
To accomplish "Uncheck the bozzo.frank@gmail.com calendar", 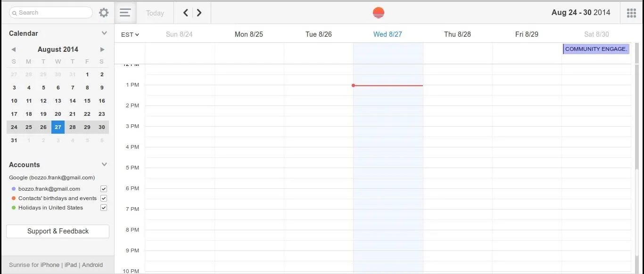I will point(104,189).
